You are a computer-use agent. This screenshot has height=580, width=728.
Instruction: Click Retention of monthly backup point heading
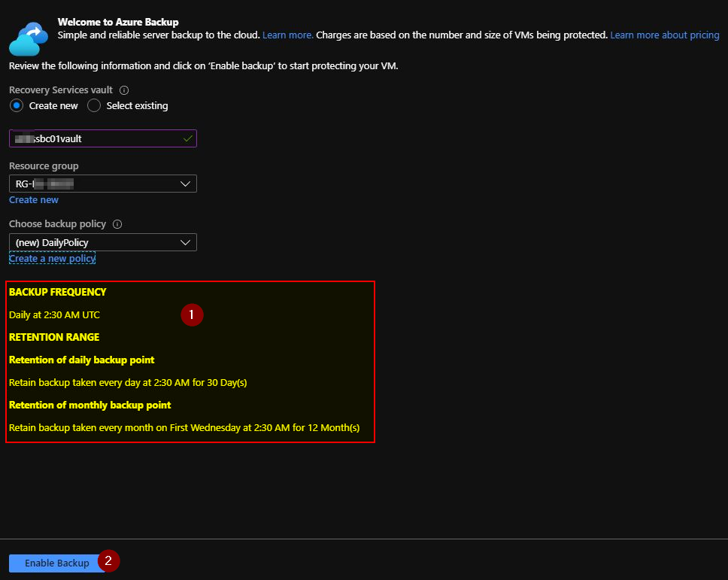[x=90, y=405]
